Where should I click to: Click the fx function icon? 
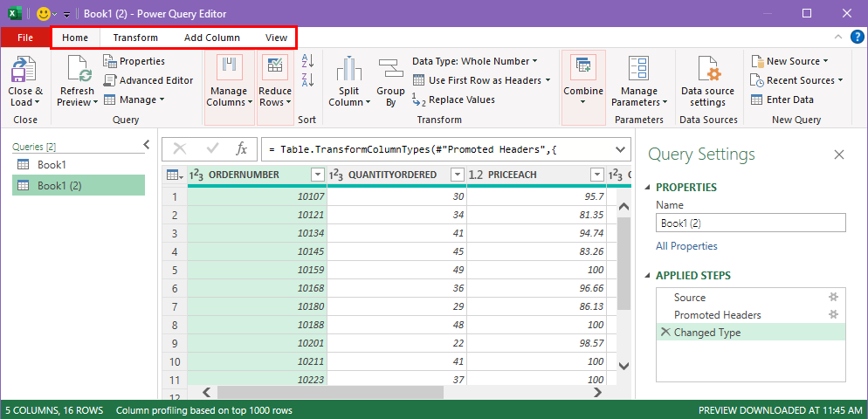point(242,148)
